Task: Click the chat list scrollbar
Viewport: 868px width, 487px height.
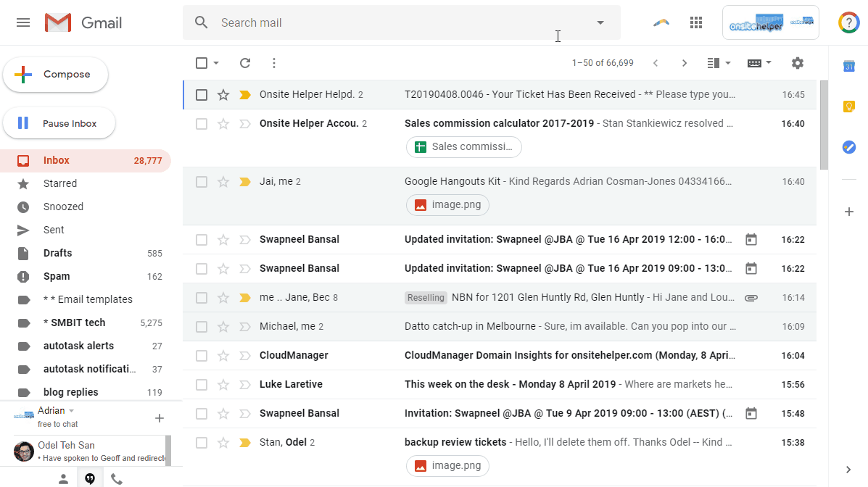Action: point(168,451)
